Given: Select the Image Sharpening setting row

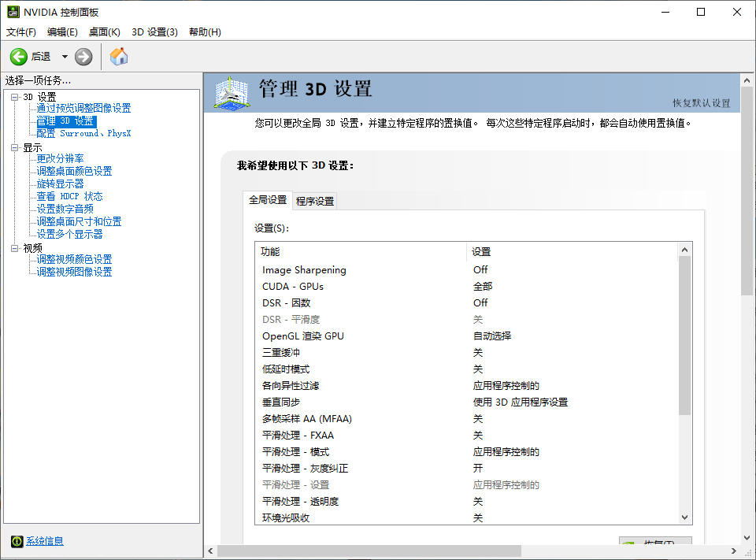Looking at the screenshot, I should [x=466, y=269].
